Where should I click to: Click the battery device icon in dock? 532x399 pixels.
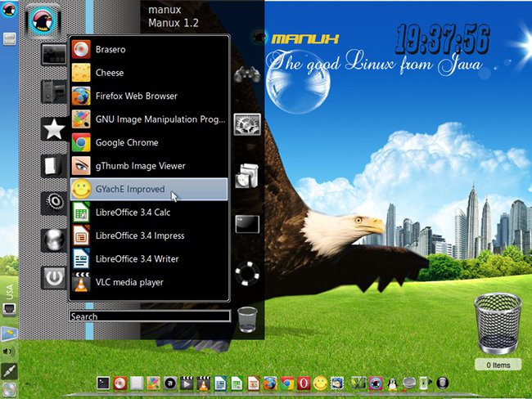[x=425, y=383]
